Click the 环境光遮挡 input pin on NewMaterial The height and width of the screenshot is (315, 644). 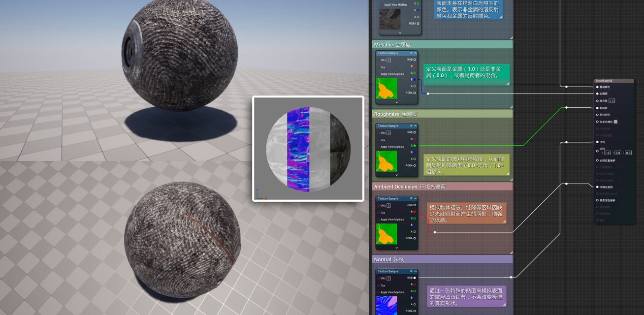pos(598,187)
